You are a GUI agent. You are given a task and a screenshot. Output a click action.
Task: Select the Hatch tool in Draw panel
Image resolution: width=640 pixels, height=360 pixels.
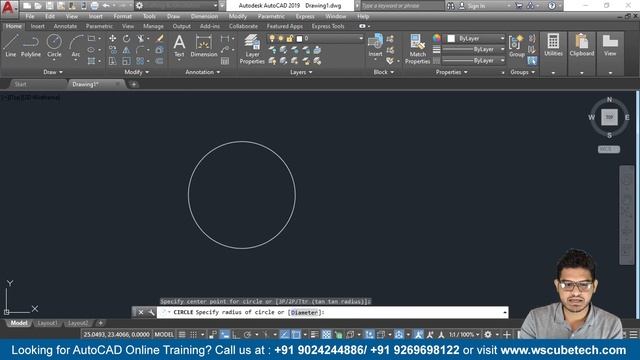pos(91,61)
